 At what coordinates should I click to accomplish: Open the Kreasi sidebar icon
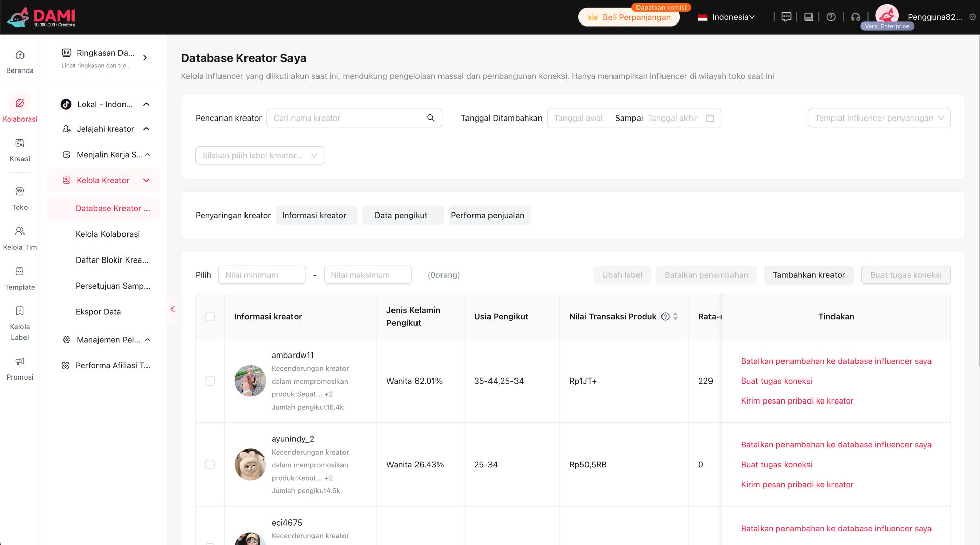pos(20,143)
